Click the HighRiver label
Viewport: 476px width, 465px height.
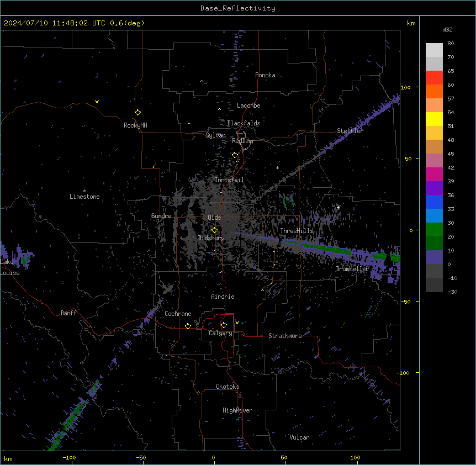pyautogui.click(x=237, y=410)
